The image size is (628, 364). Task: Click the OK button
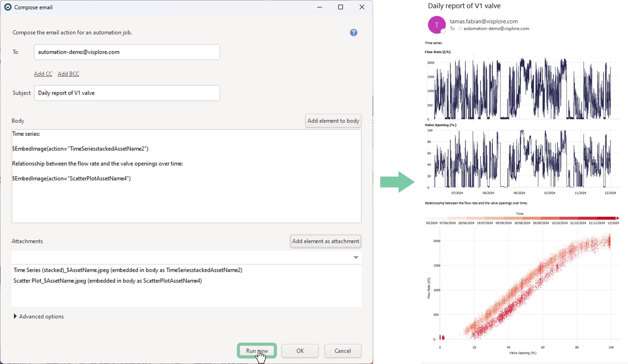(x=300, y=351)
